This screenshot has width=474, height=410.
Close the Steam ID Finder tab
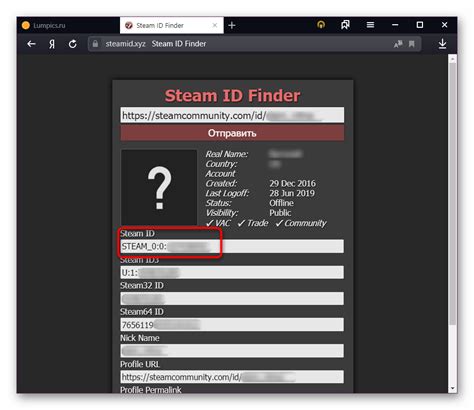(215, 25)
